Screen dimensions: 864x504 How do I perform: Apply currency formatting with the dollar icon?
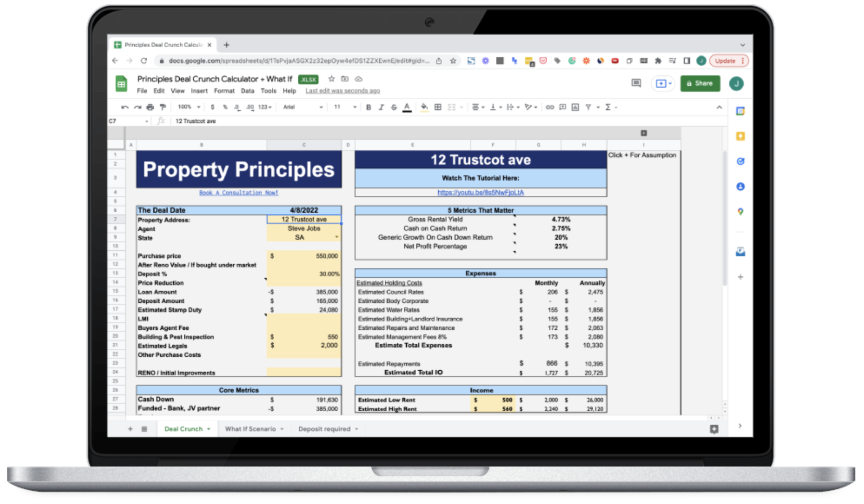(213, 107)
